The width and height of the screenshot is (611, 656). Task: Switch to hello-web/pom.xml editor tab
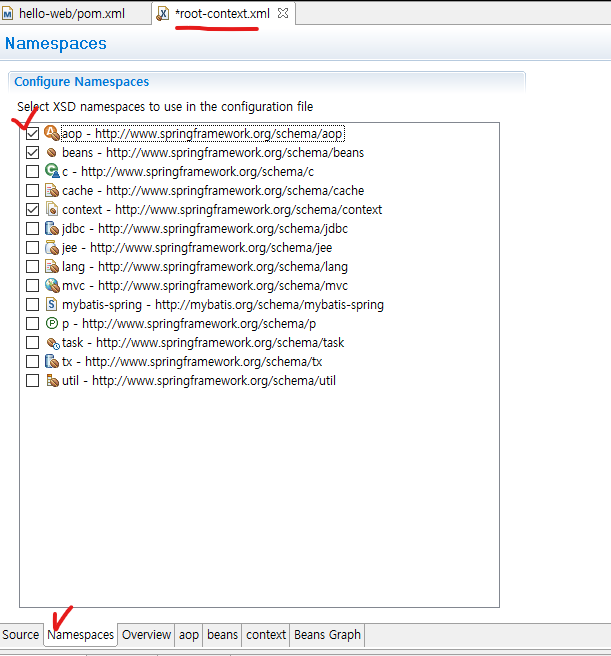point(71,13)
